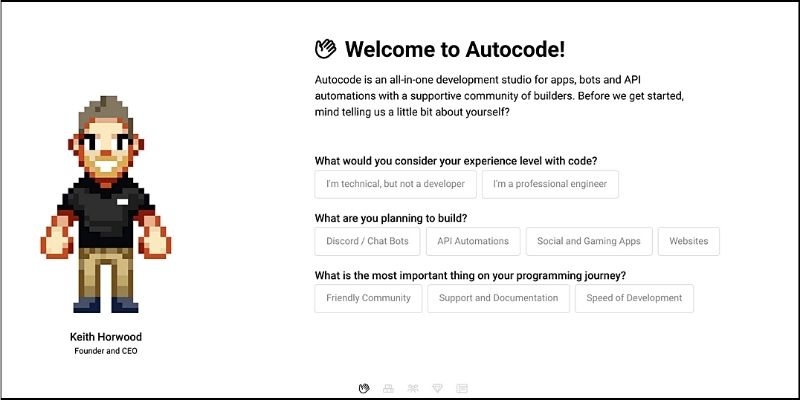This screenshot has height=400, width=800.
Task: Click 'What are you planning to build?' text
Action: click(391, 218)
